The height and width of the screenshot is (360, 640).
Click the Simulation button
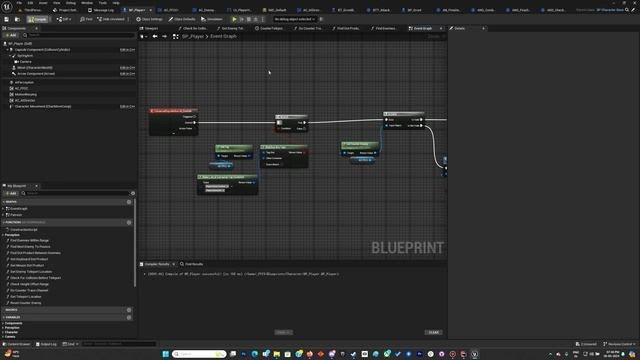pos(212,19)
